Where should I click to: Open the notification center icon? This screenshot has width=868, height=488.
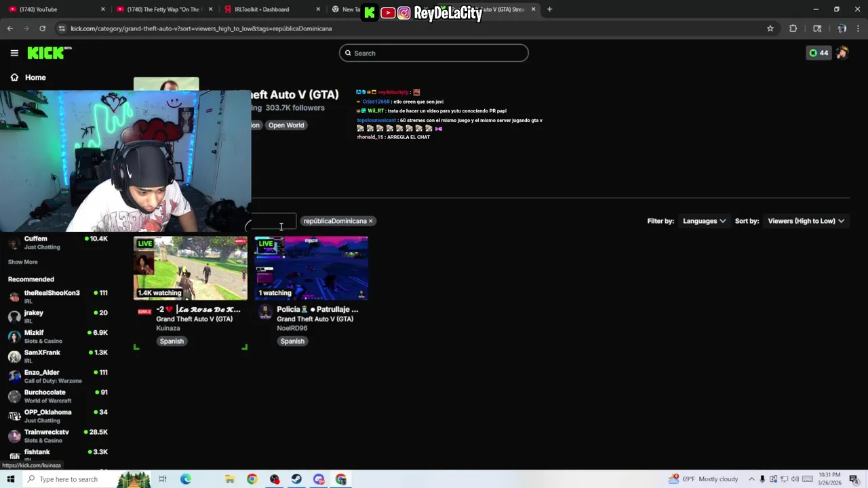pos(854,479)
